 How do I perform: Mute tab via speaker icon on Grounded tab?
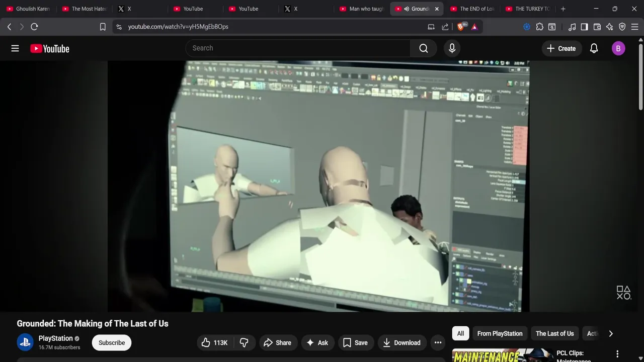tap(406, 9)
